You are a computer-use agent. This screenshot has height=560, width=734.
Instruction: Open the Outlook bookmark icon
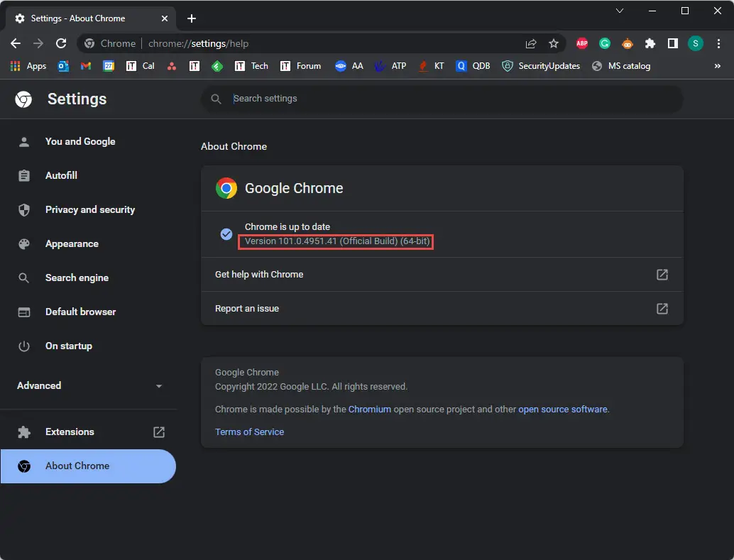pos(63,66)
